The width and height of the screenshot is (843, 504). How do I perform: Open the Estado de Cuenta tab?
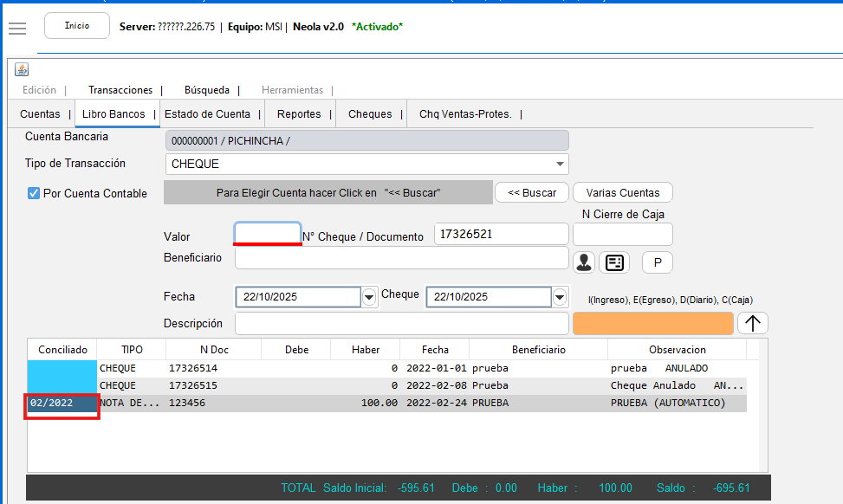207,114
